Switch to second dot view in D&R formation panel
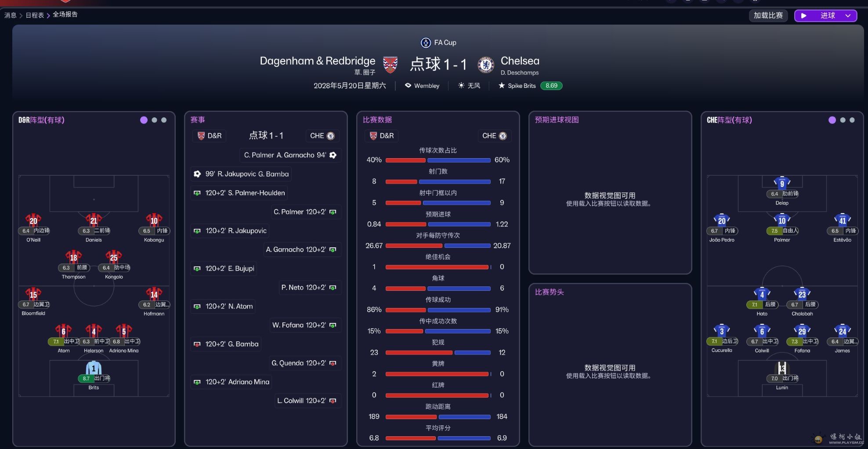868x449 pixels. point(154,120)
